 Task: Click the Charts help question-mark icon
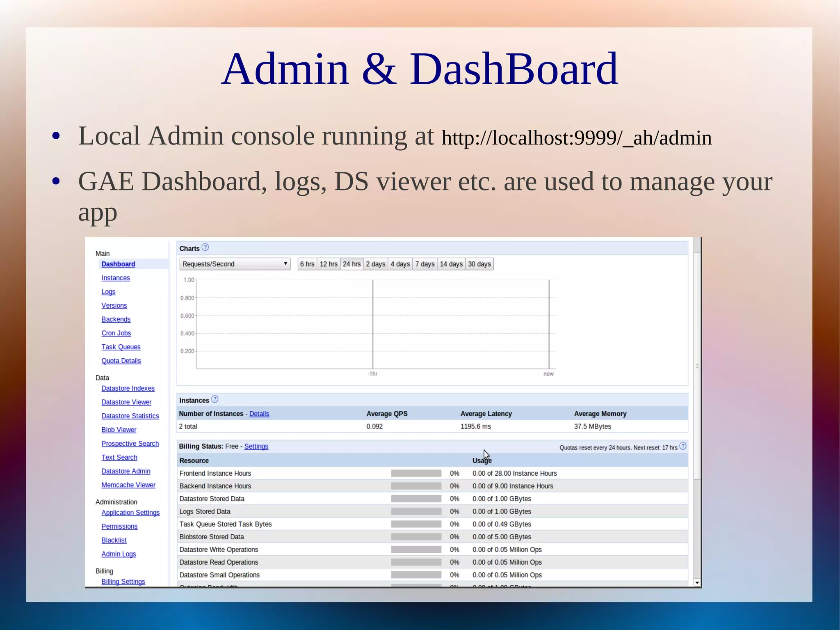(x=205, y=247)
